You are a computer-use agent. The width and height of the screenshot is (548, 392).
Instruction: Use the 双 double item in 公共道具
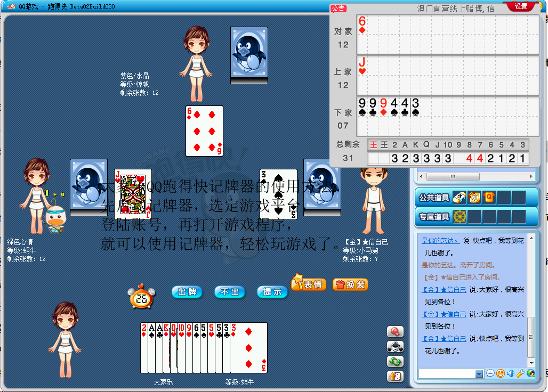click(474, 198)
